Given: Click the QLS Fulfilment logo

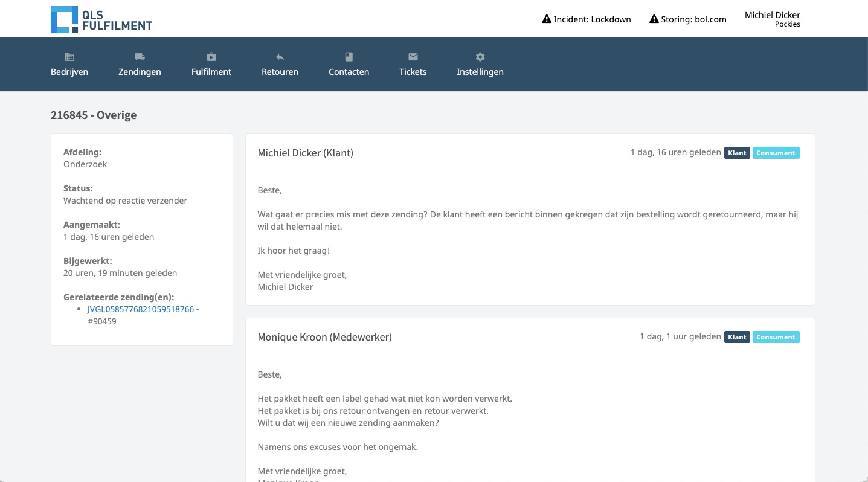Looking at the screenshot, I should coord(101,19).
